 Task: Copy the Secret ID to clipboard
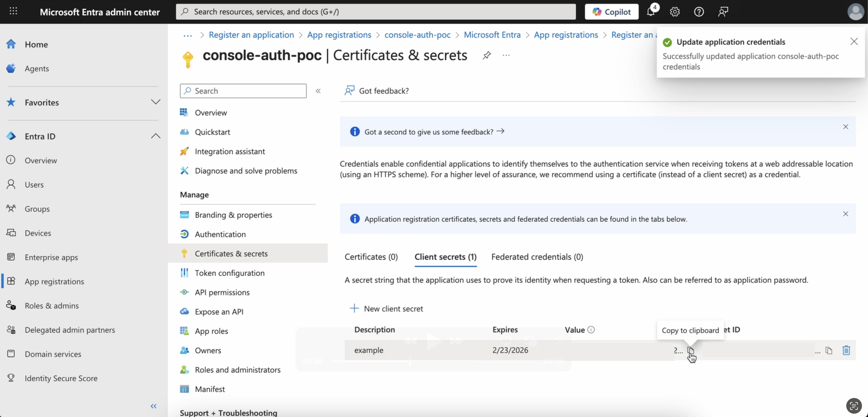(x=829, y=351)
